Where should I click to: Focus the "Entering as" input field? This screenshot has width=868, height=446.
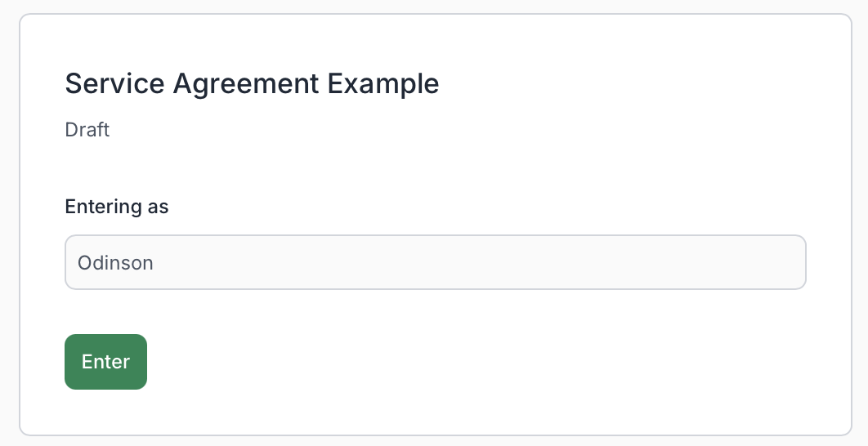(435, 262)
